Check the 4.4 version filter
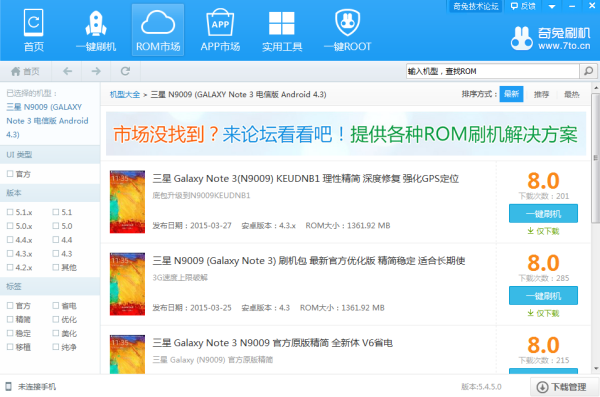The height and width of the screenshot is (397, 600). pos(56,240)
